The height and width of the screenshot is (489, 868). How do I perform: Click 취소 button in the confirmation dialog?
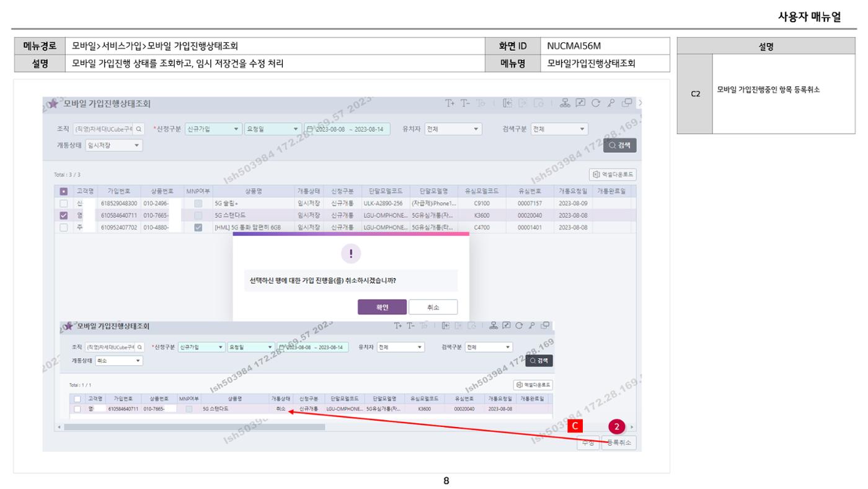433,307
